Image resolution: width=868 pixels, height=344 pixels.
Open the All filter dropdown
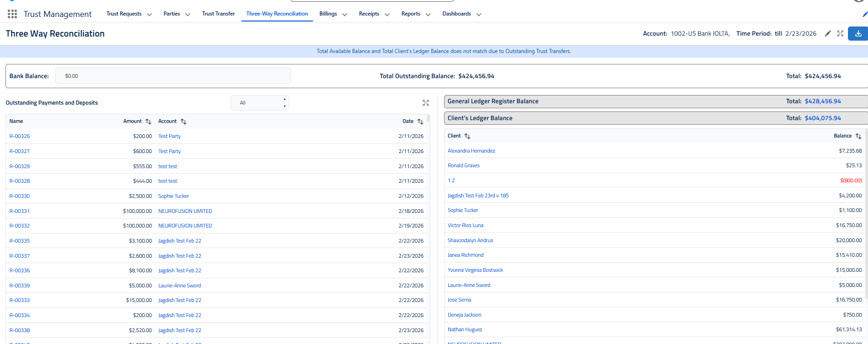pos(259,103)
